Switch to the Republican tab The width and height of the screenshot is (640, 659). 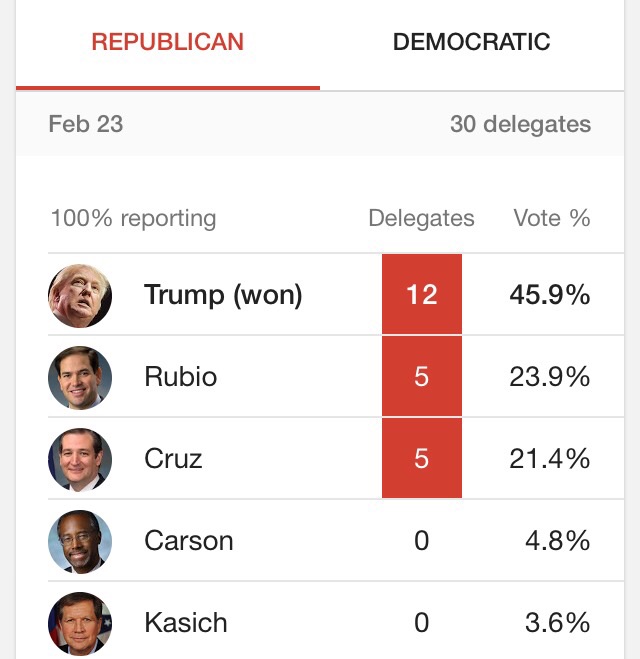[167, 42]
